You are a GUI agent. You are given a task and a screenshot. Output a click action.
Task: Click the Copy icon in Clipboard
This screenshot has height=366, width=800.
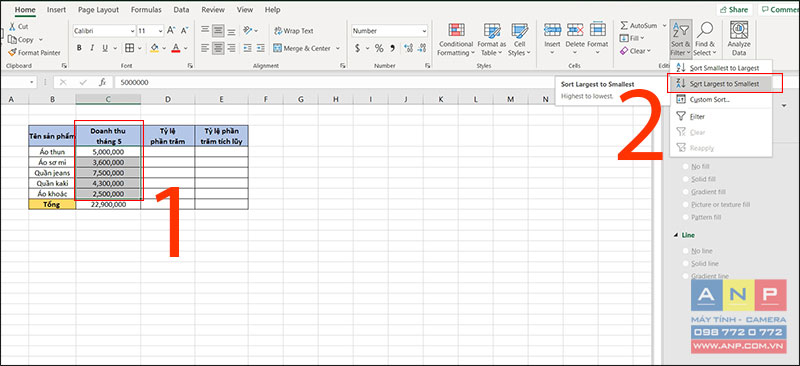tap(12, 39)
